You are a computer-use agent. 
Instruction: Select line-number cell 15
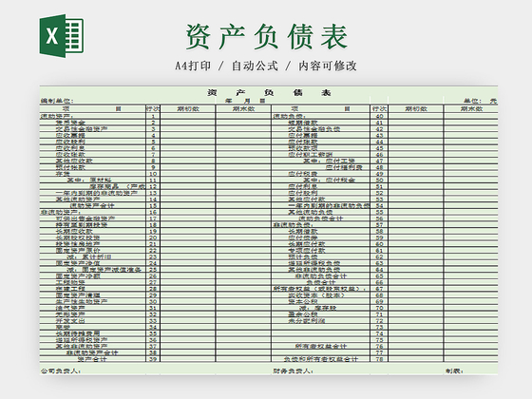(x=153, y=205)
